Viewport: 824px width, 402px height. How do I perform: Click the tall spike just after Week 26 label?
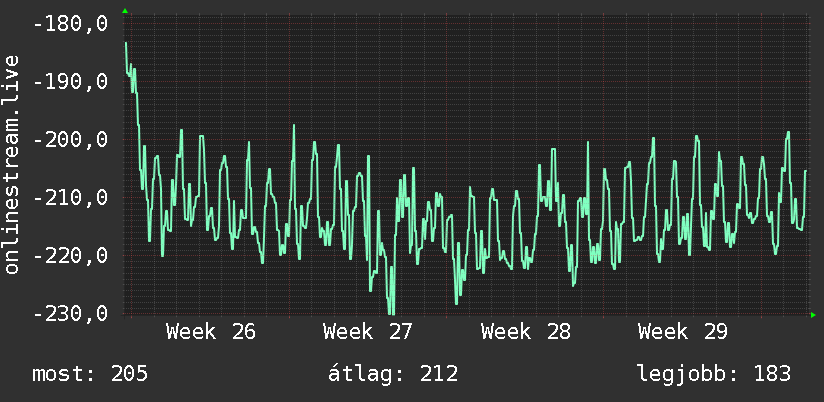click(294, 126)
